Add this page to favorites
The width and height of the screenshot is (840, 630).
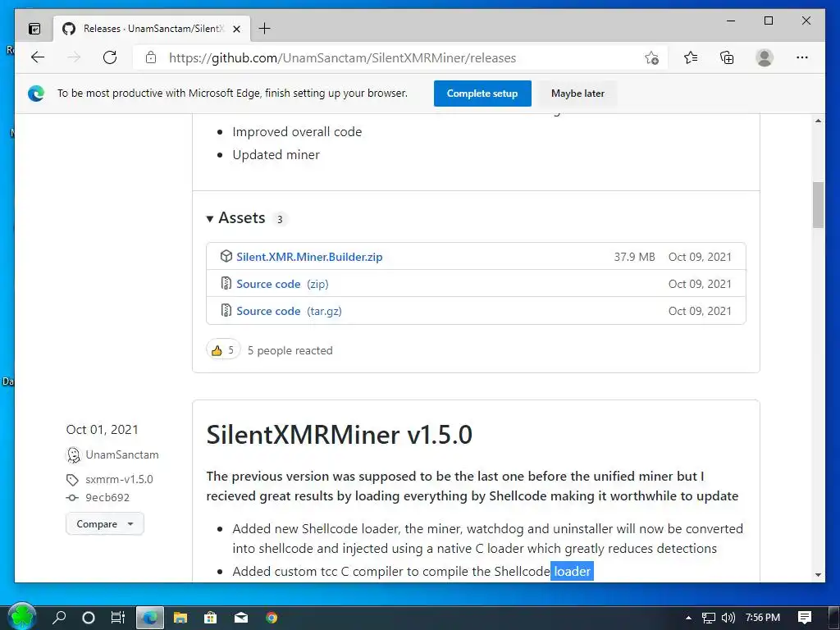[x=651, y=58]
